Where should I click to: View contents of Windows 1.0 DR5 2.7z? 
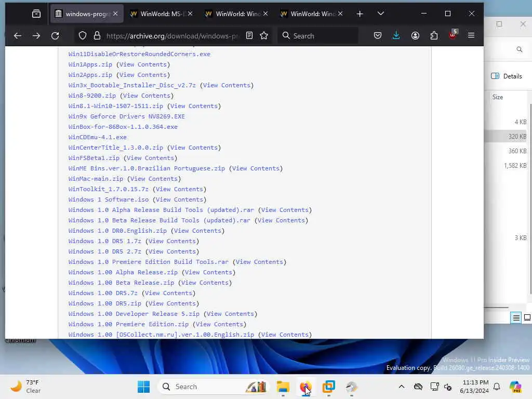coord(172,252)
